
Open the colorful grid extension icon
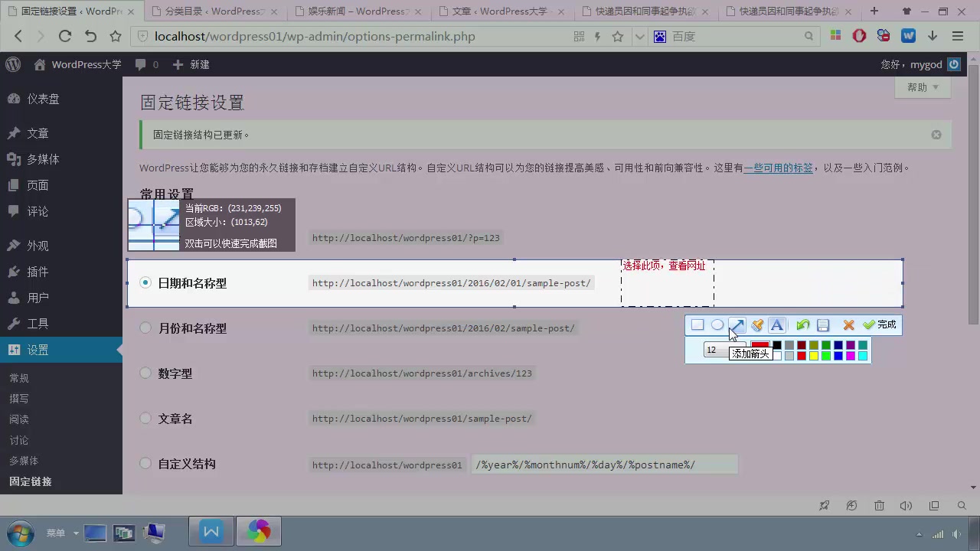tap(835, 36)
